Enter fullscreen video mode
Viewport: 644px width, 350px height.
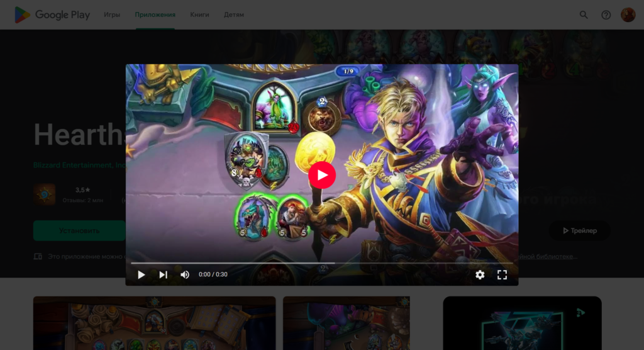[x=502, y=274]
